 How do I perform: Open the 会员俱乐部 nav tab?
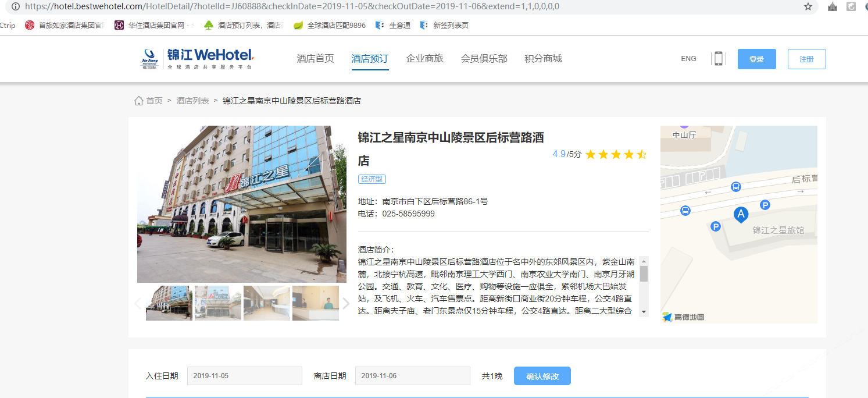click(484, 59)
